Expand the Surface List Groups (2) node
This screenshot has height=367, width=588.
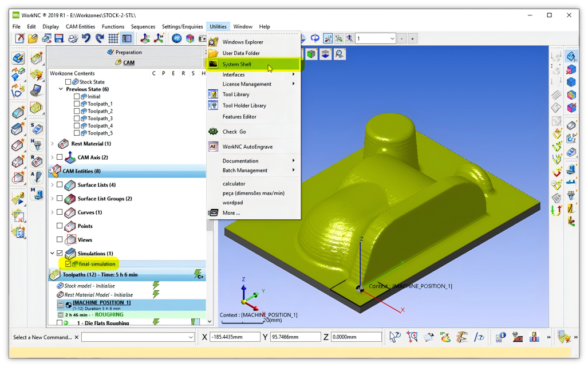pyautogui.click(x=53, y=198)
